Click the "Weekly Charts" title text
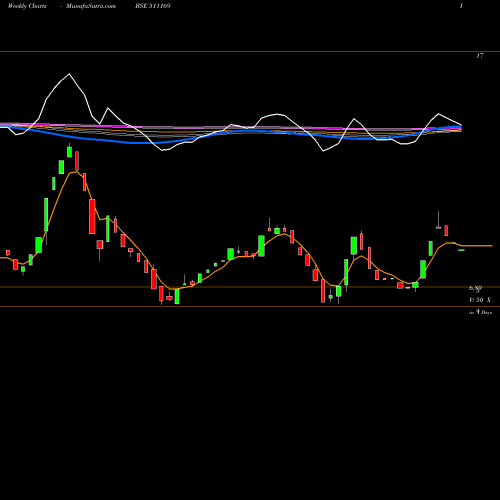Image resolution: width=500 pixels, height=500 pixels. (x=27, y=6)
